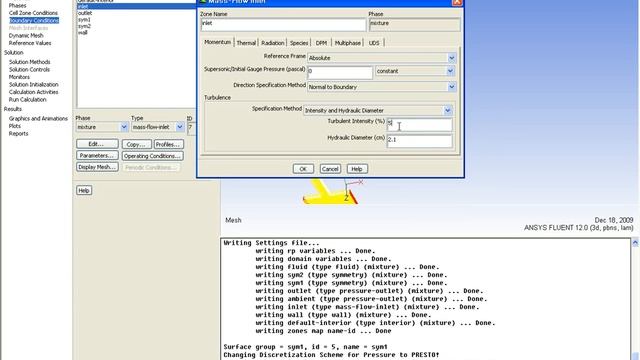Switch to the DPM tab

[x=321, y=43]
